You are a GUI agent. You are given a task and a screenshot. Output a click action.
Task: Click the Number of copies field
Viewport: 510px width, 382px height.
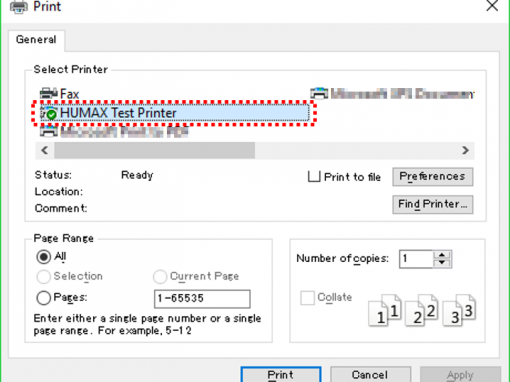(x=416, y=259)
